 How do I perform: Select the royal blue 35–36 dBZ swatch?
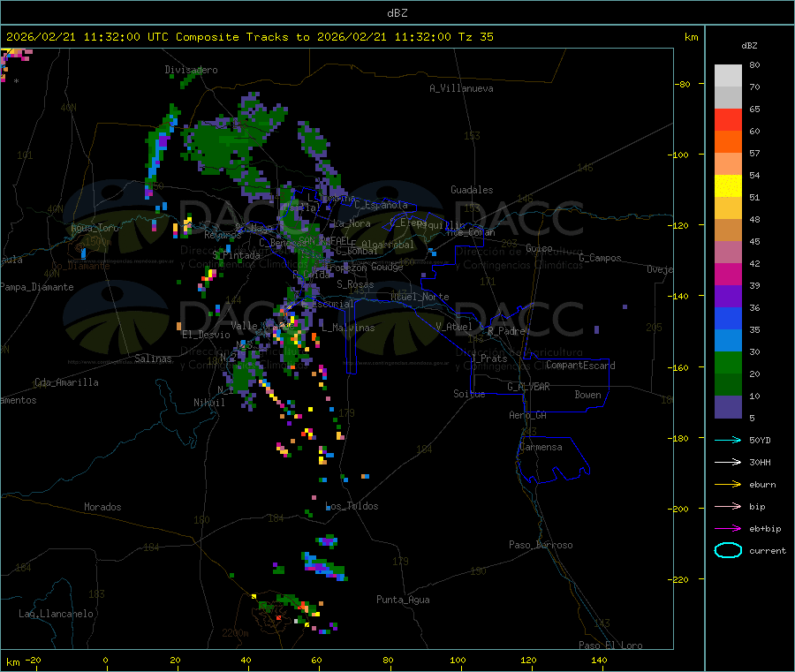click(728, 319)
